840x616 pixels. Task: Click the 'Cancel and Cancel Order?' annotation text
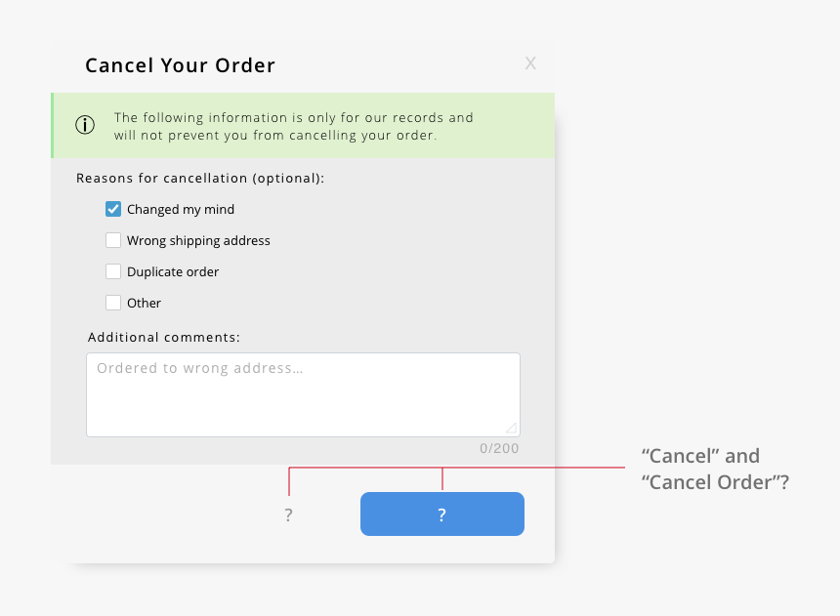pos(715,470)
